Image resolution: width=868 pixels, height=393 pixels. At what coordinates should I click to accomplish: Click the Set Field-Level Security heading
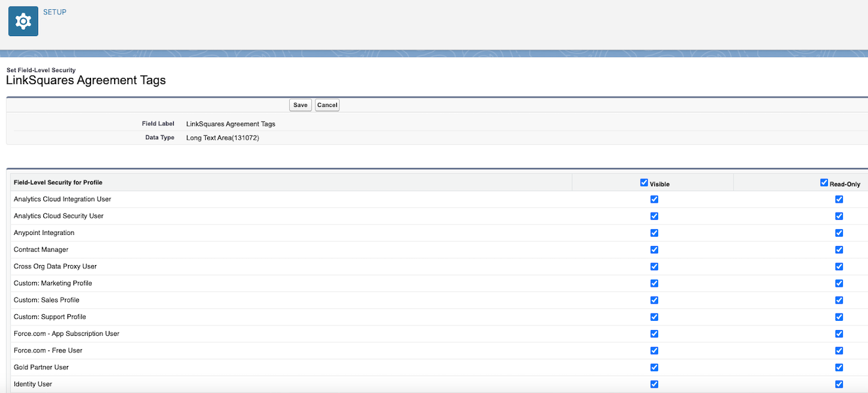point(41,70)
